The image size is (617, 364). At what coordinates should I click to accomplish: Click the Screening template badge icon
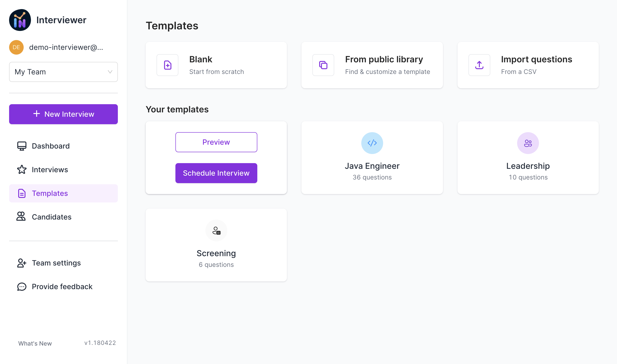point(216,230)
